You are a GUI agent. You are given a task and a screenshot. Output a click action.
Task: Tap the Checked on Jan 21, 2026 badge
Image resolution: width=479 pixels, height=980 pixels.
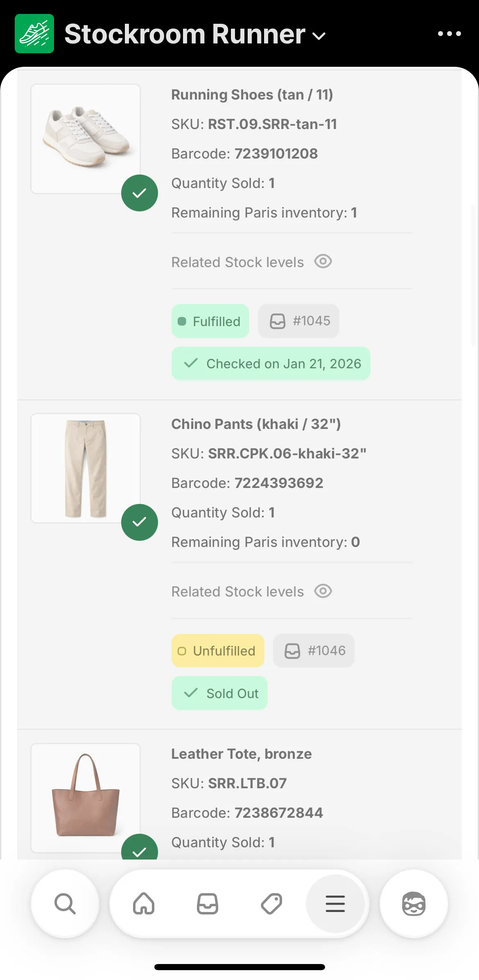[x=271, y=364]
